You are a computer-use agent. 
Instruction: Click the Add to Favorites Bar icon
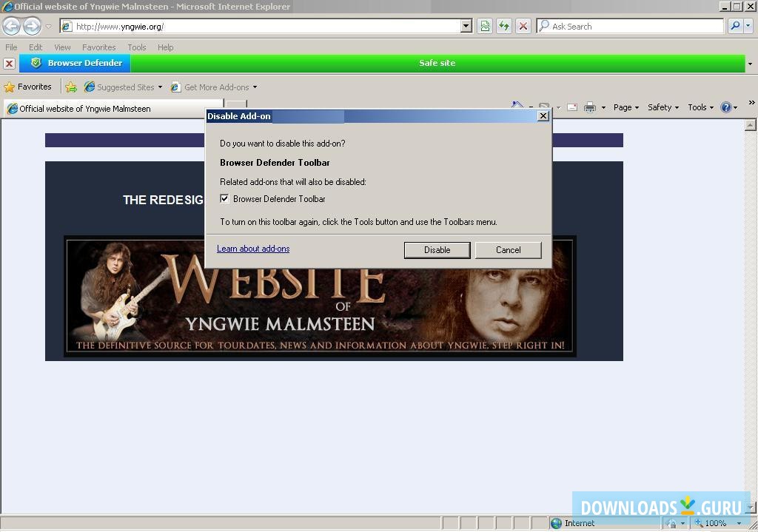click(71, 87)
